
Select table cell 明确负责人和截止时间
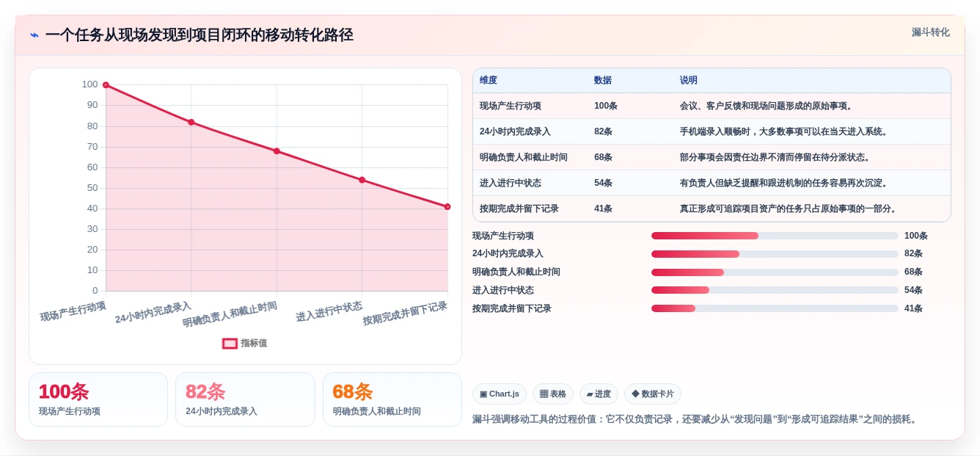click(x=524, y=157)
